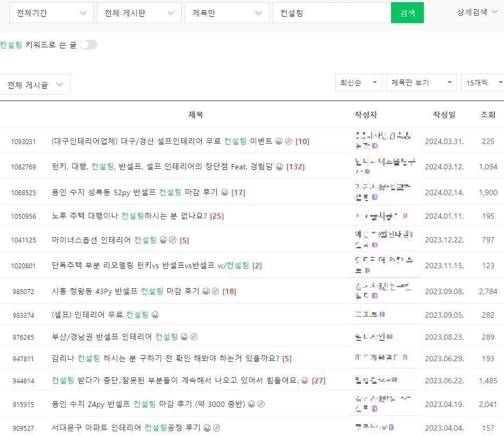Open the [132] comments count link
This screenshot has height=436, width=504.
point(295,167)
